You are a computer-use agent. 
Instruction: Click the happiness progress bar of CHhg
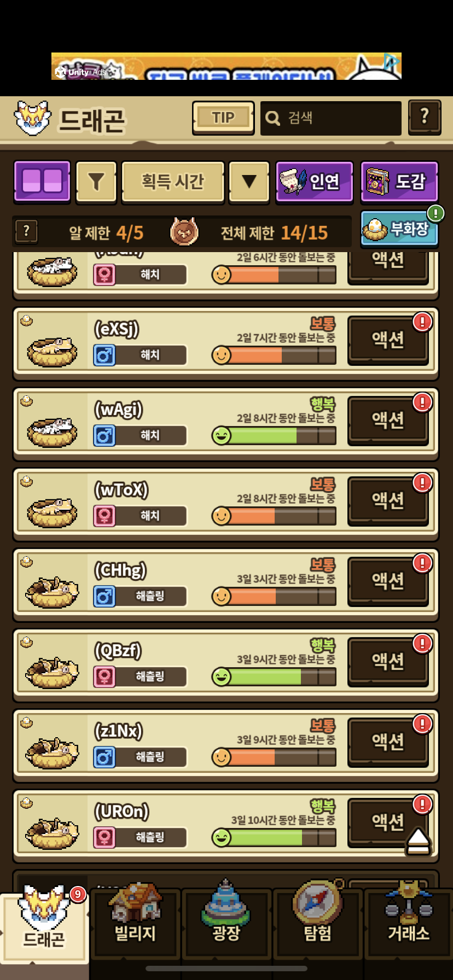[274, 596]
